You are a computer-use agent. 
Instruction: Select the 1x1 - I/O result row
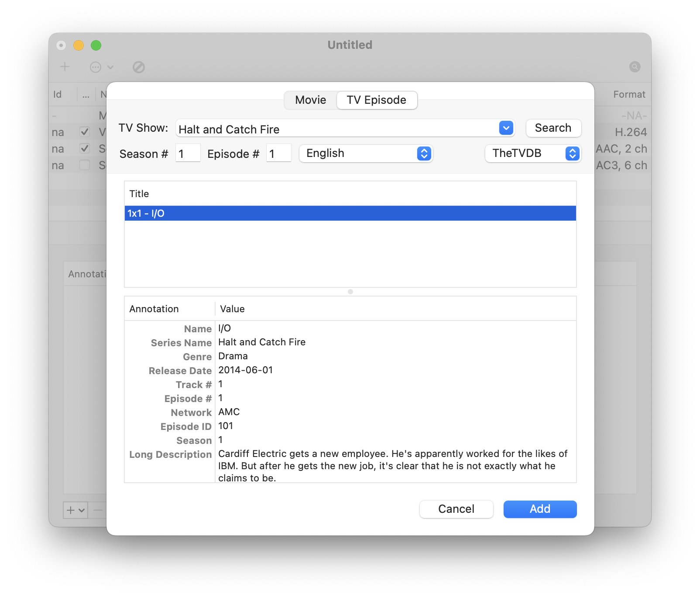[x=350, y=213]
